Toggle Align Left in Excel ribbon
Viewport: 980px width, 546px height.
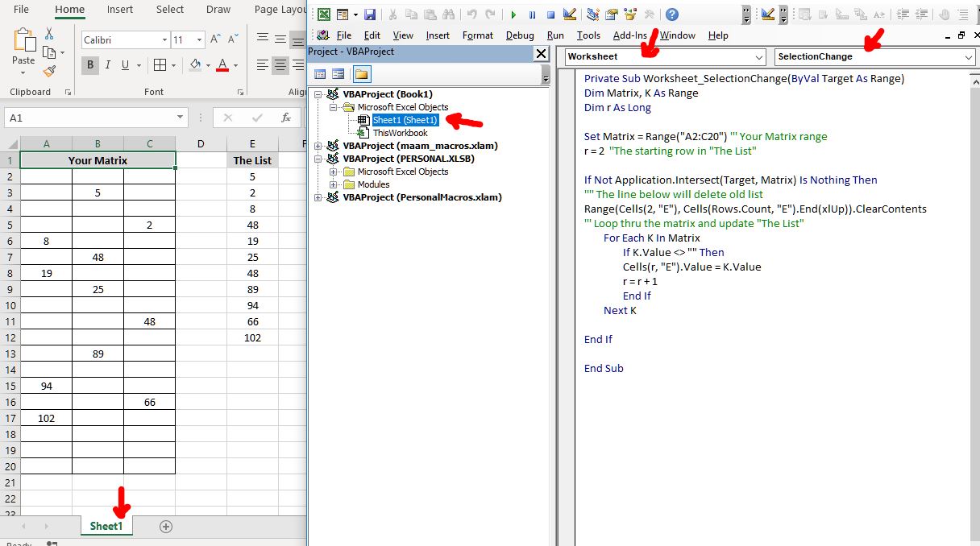pos(262,65)
